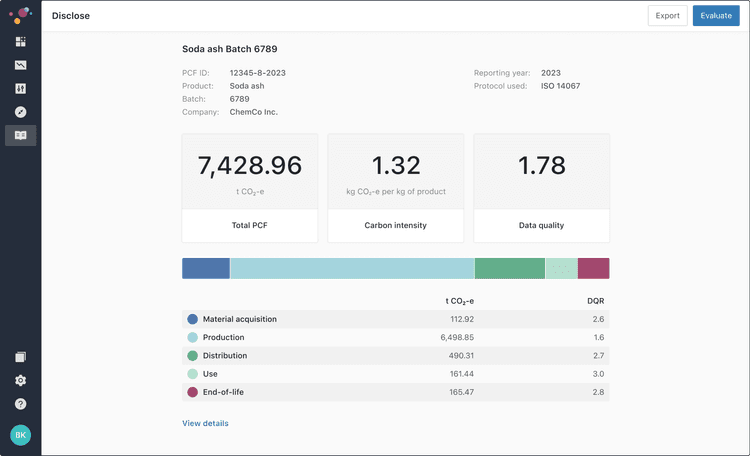Image resolution: width=750 pixels, height=456 pixels.
Task: Click the End-of-life segment in the bar
Action: point(593,268)
